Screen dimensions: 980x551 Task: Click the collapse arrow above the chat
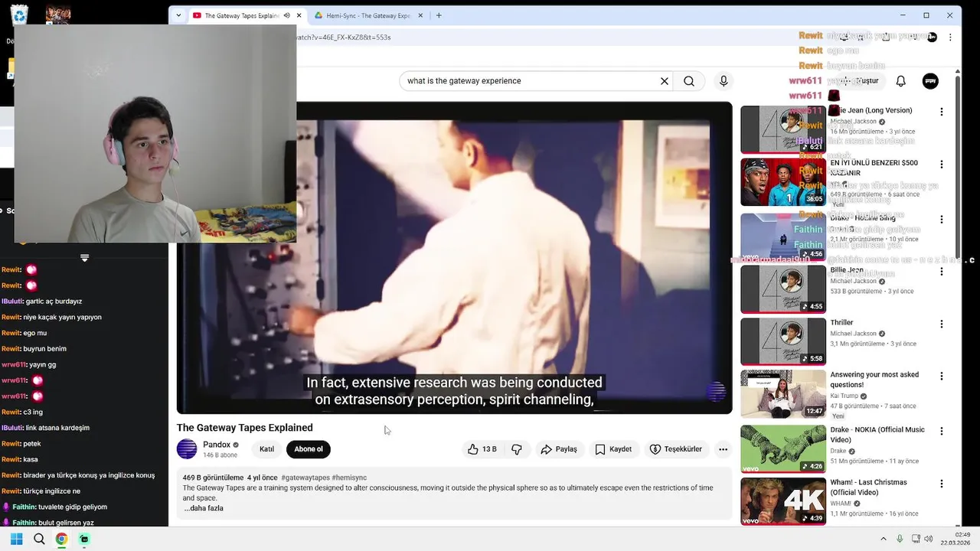[84, 258]
